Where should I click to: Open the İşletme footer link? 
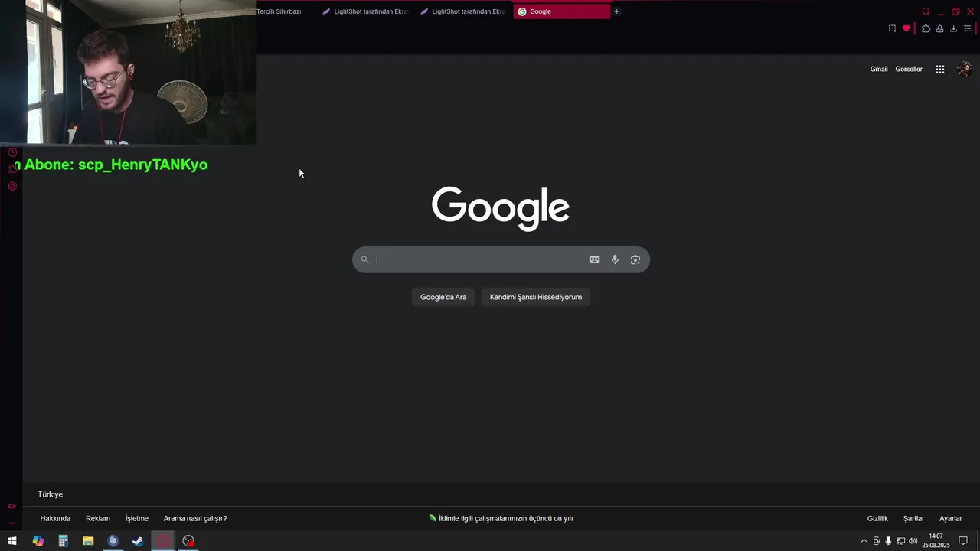137,518
